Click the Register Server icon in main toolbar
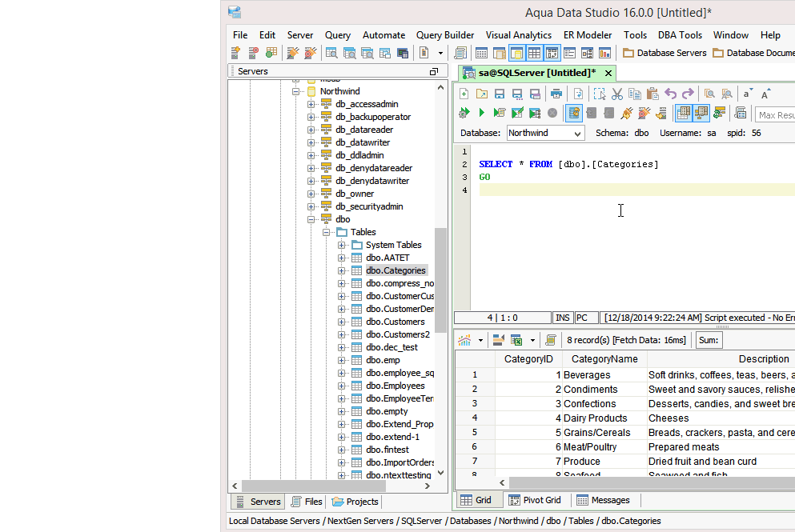This screenshot has width=795, height=532. (x=235, y=53)
